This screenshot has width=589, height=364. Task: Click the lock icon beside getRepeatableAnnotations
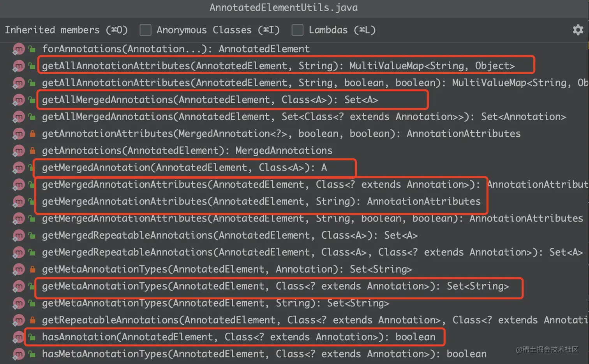32,320
